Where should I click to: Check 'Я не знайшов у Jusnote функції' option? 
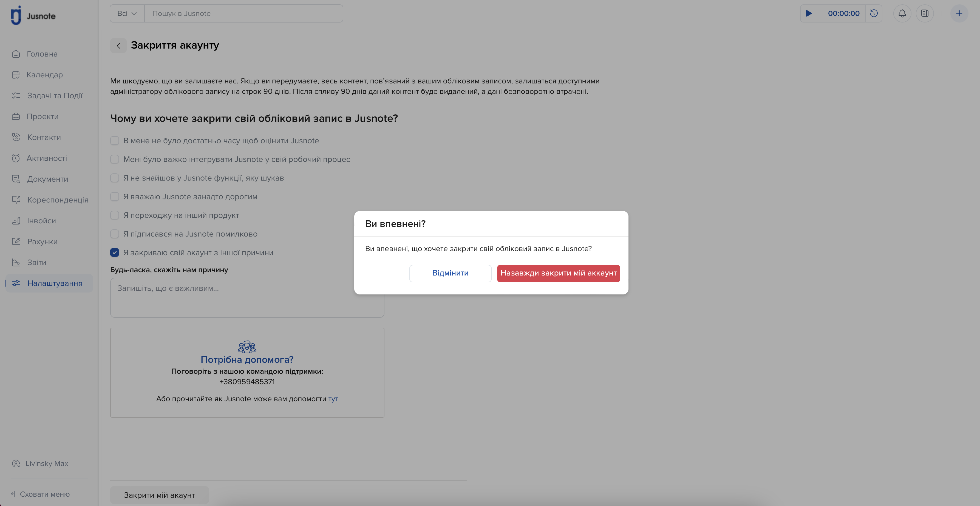pyautogui.click(x=115, y=178)
